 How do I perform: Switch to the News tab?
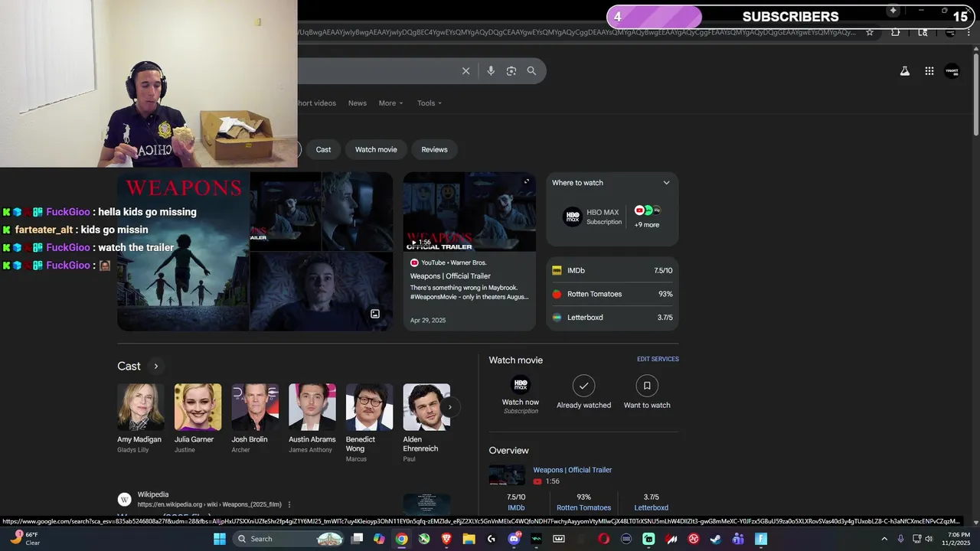click(358, 103)
